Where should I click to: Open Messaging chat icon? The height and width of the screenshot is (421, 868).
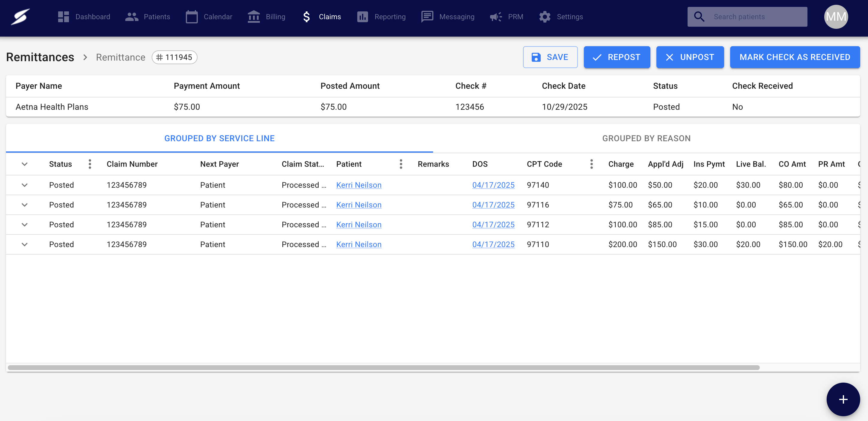point(427,16)
